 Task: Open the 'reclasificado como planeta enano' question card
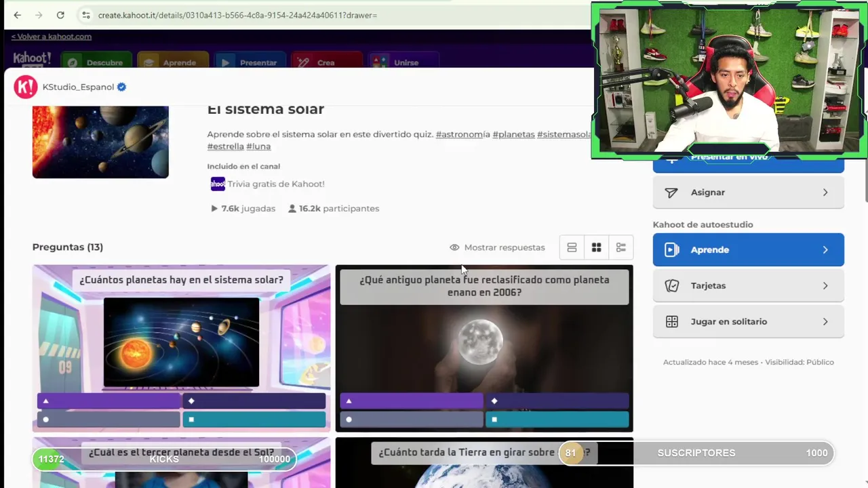pos(484,348)
